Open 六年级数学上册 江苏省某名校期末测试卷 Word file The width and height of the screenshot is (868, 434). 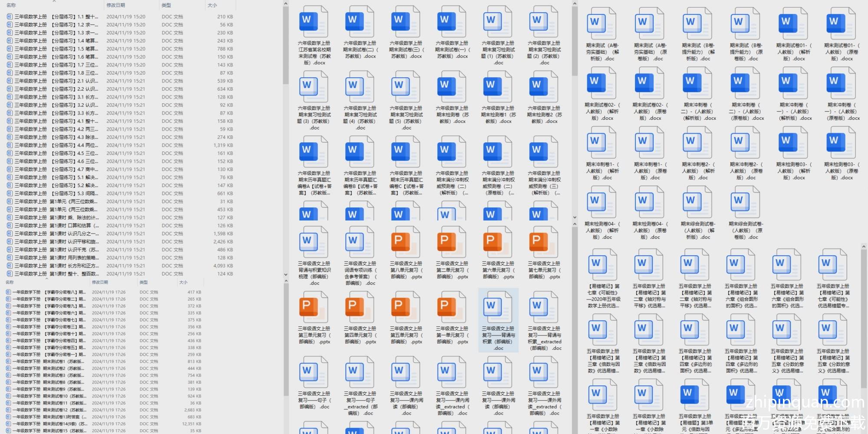point(313,22)
